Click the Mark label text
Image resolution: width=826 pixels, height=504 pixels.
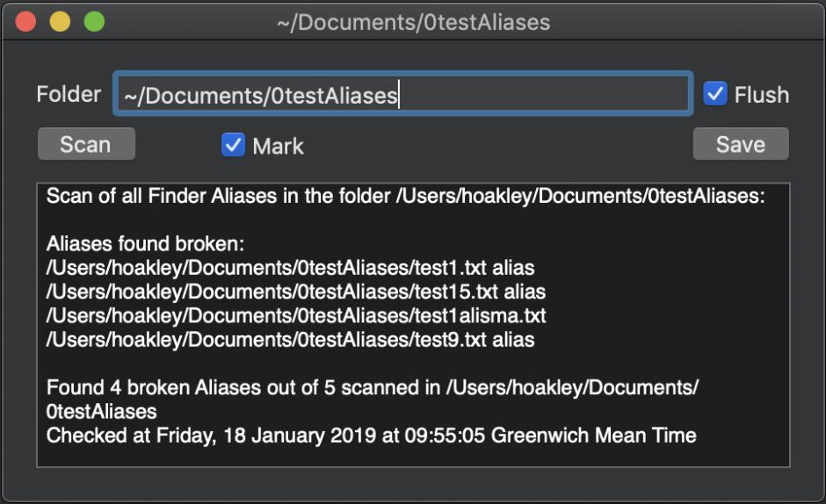(x=278, y=146)
